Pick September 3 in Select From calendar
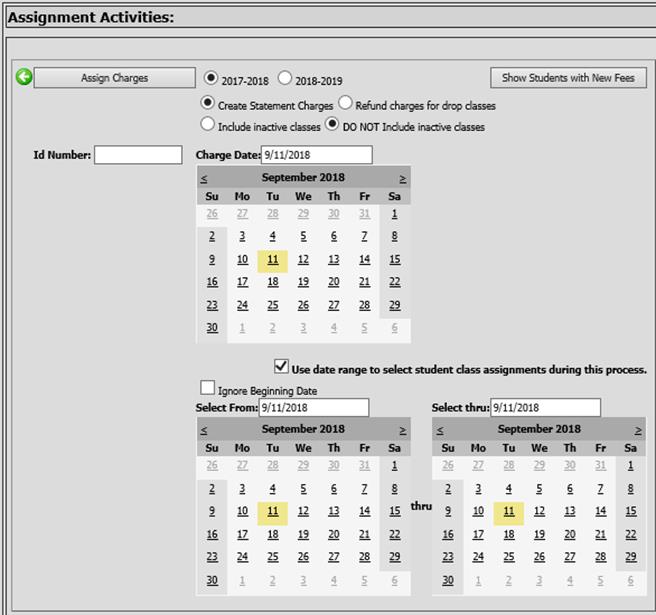 tap(242, 488)
